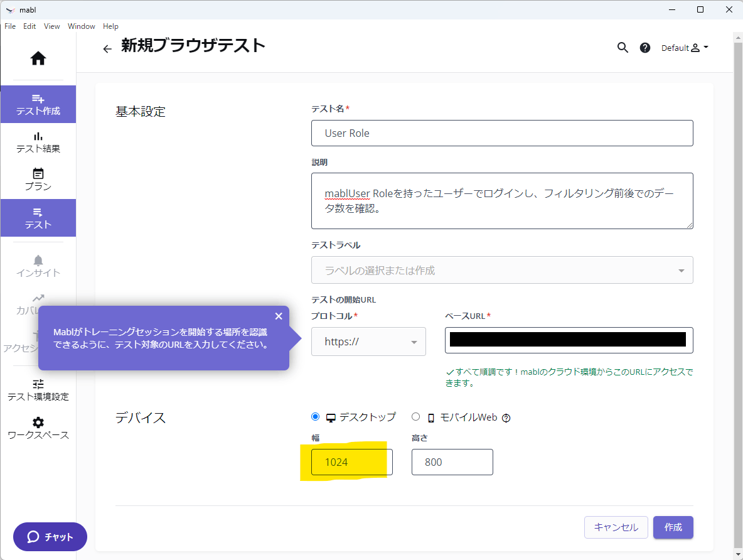Open the チャット chat bubble button
Image resolution: width=743 pixels, height=560 pixels.
pyautogui.click(x=50, y=537)
